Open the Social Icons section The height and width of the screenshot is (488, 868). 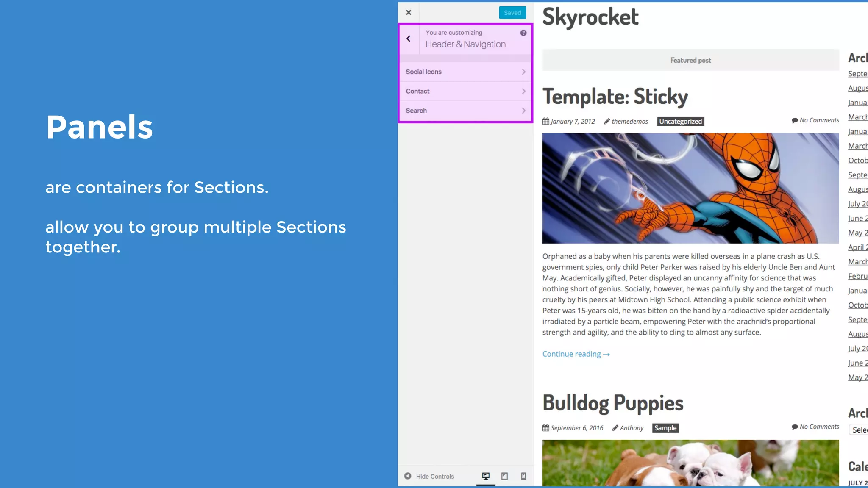point(465,72)
